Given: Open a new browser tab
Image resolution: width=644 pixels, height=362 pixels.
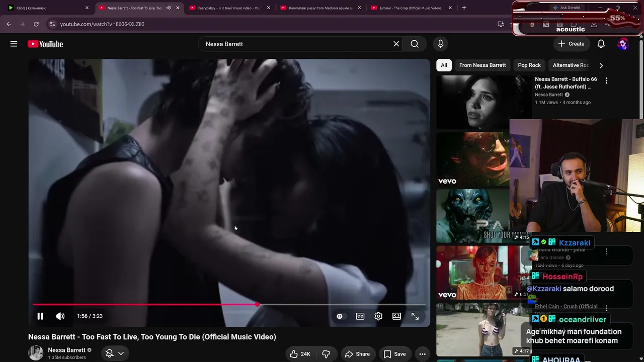Looking at the screenshot, I should (x=464, y=8).
